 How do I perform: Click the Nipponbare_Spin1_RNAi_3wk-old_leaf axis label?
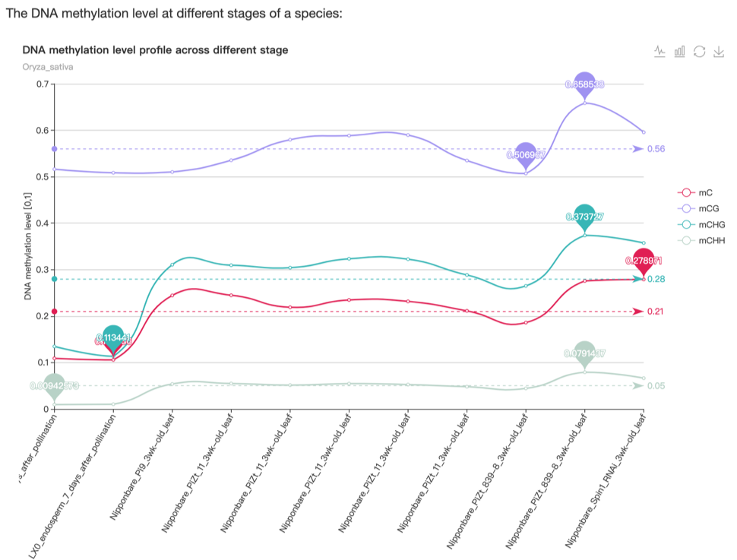608,479
